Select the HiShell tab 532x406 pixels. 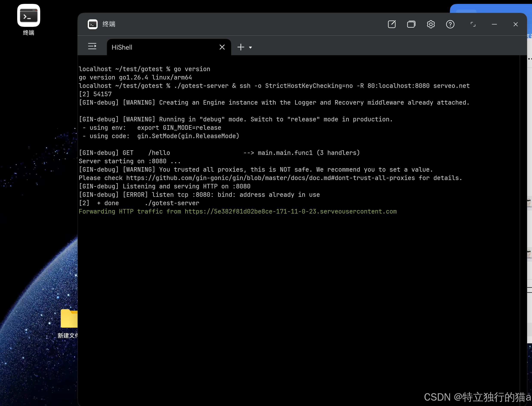[x=169, y=47]
